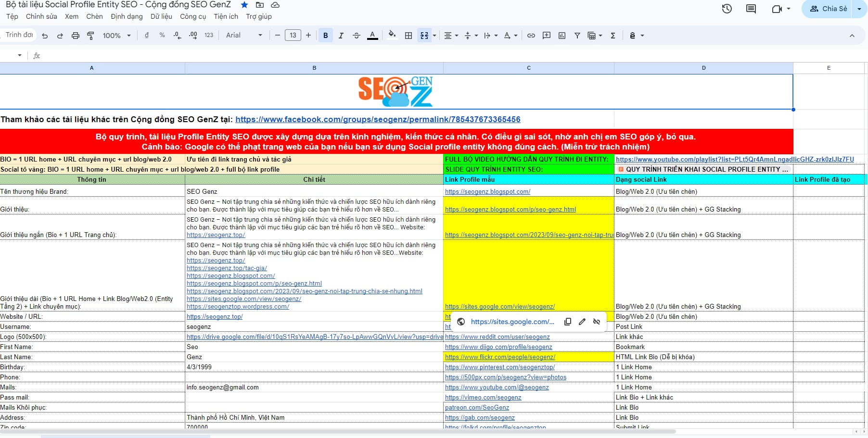Edit link using pencil in popup
The height and width of the screenshot is (438, 868).
(x=582, y=322)
